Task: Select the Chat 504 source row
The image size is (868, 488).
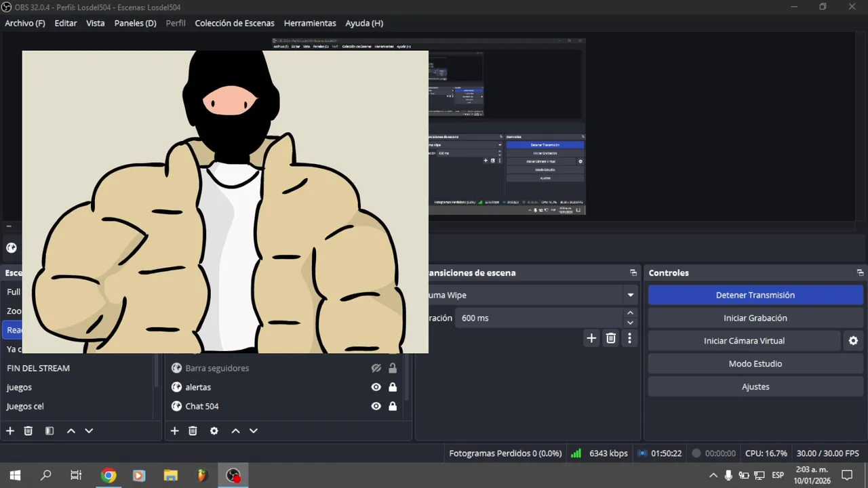Action: point(285,406)
